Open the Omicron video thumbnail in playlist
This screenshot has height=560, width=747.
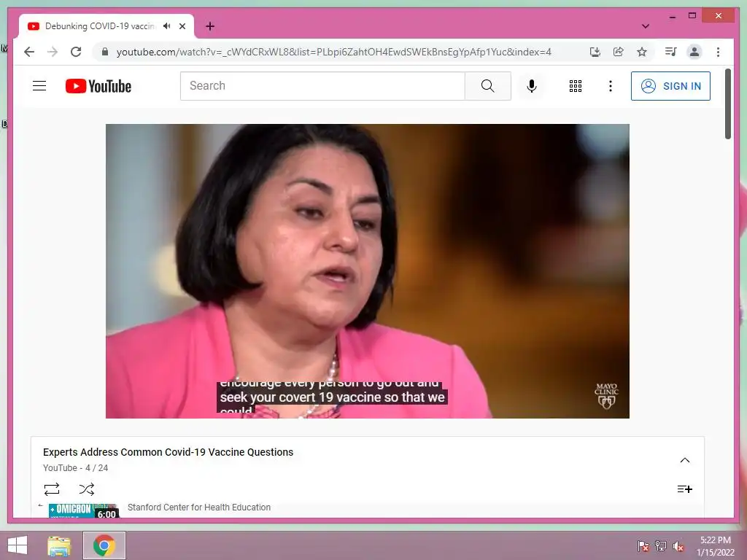point(84,510)
